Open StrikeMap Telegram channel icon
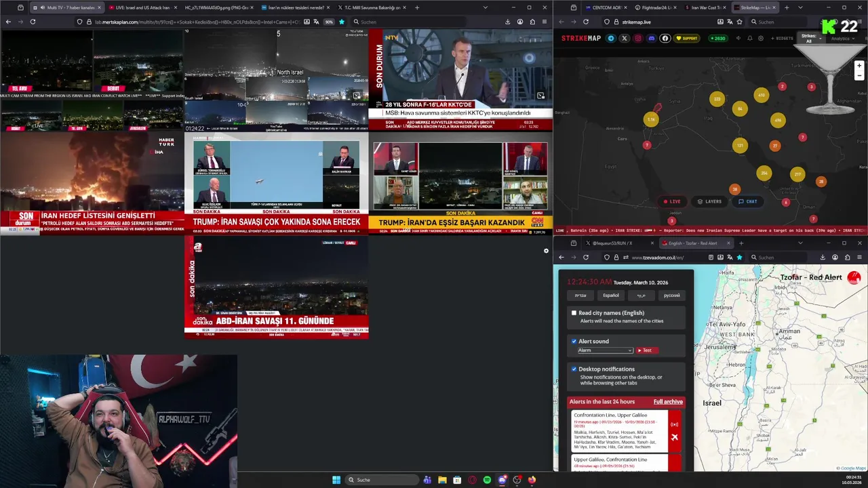 coord(610,39)
